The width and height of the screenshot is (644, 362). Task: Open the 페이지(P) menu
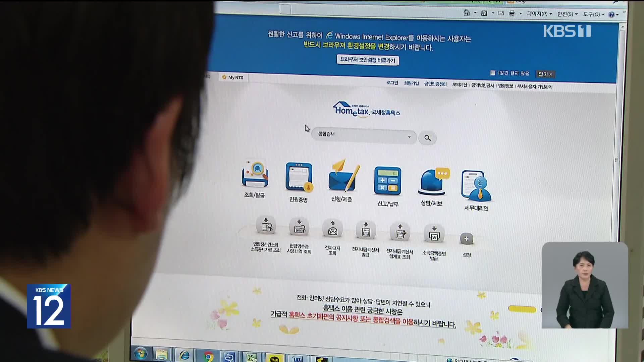pyautogui.click(x=539, y=14)
